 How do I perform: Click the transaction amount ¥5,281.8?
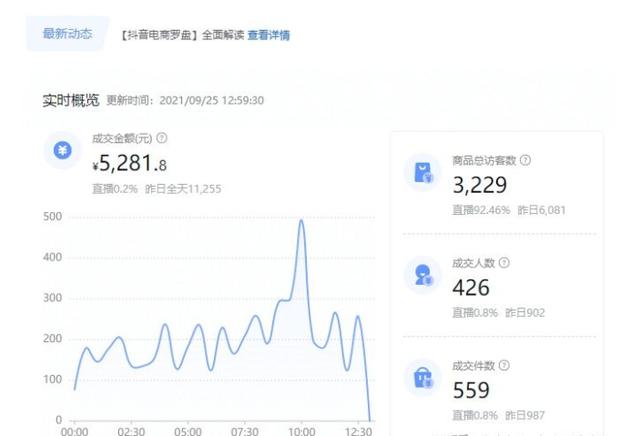[x=129, y=163]
